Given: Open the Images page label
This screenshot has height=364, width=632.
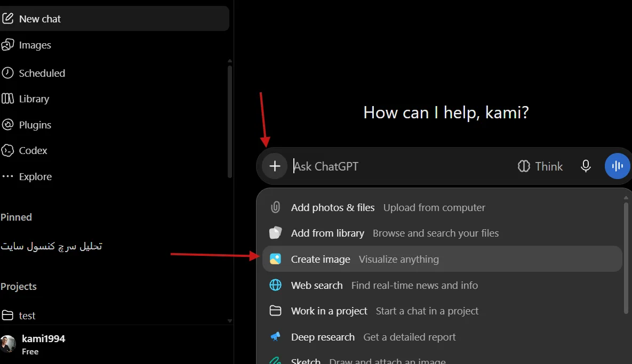Looking at the screenshot, I should tap(35, 45).
